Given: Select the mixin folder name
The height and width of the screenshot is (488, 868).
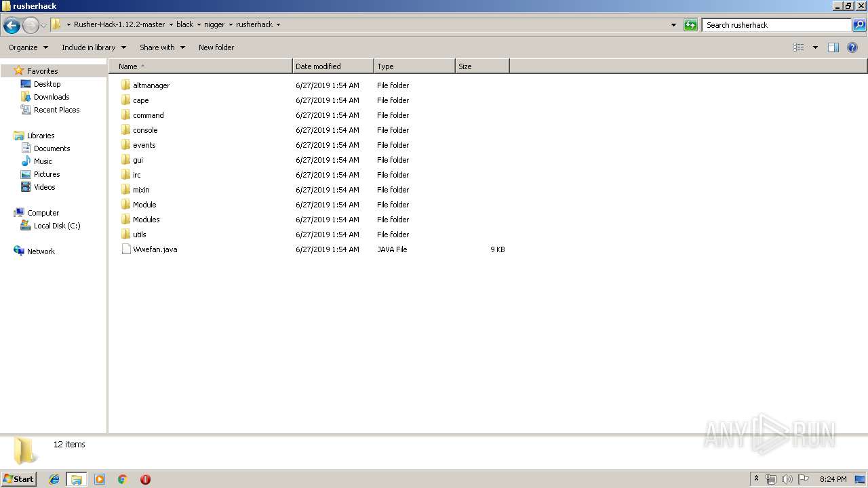Looking at the screenshot, I should point(141,190).
